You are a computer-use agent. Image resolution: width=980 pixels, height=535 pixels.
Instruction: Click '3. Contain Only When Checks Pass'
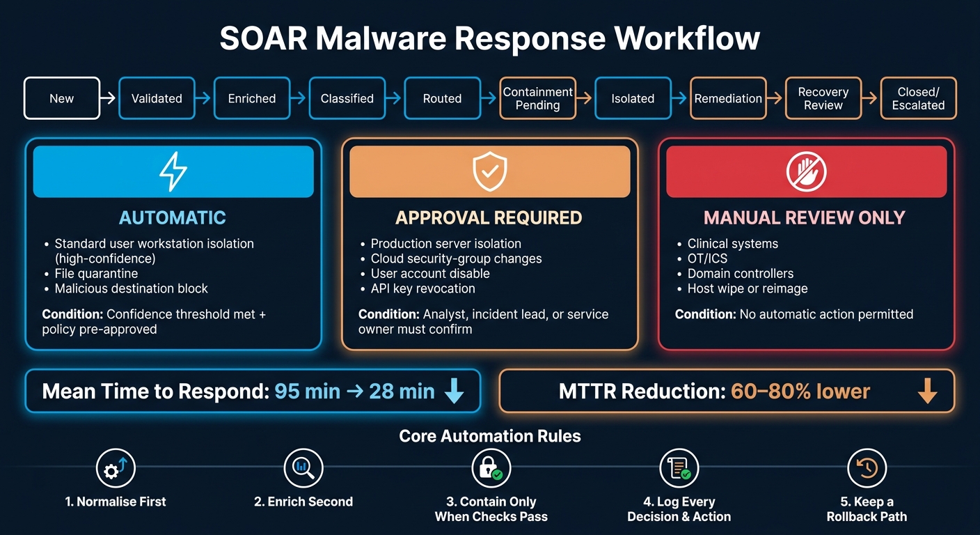coord(491,509)
